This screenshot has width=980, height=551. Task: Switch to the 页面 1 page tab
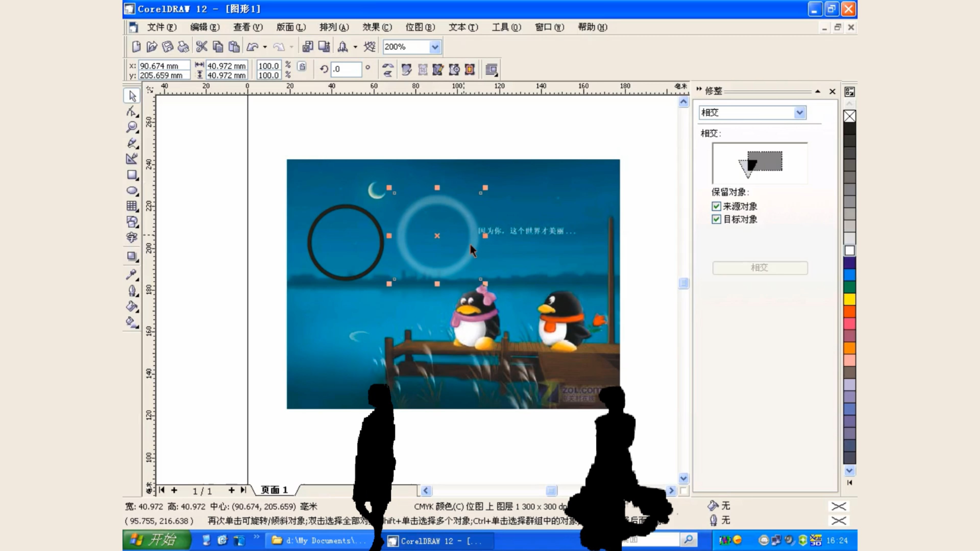click(x=274, y=490)
